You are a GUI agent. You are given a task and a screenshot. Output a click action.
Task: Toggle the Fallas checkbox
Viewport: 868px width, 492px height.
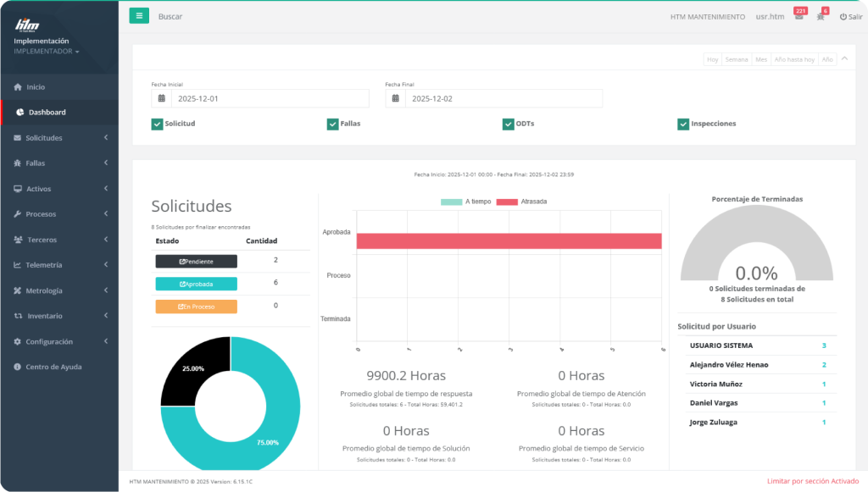332,124
